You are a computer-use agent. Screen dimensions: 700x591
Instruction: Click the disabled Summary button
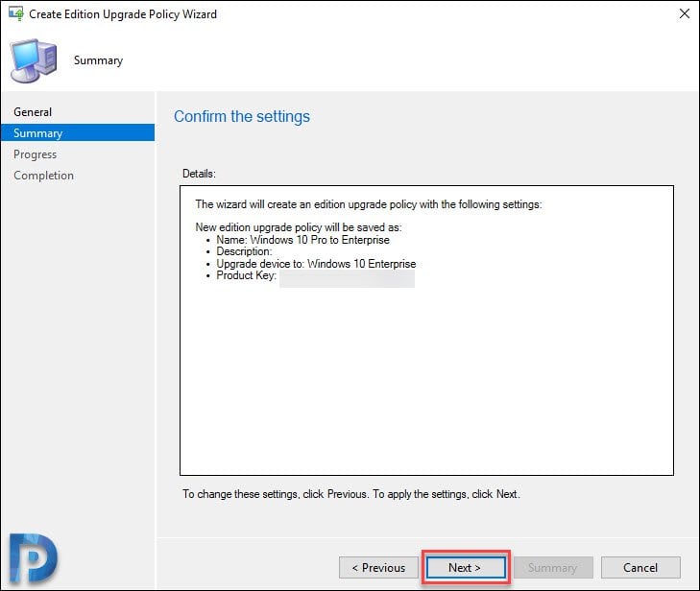pyautogui.click(x=553, y=567)
